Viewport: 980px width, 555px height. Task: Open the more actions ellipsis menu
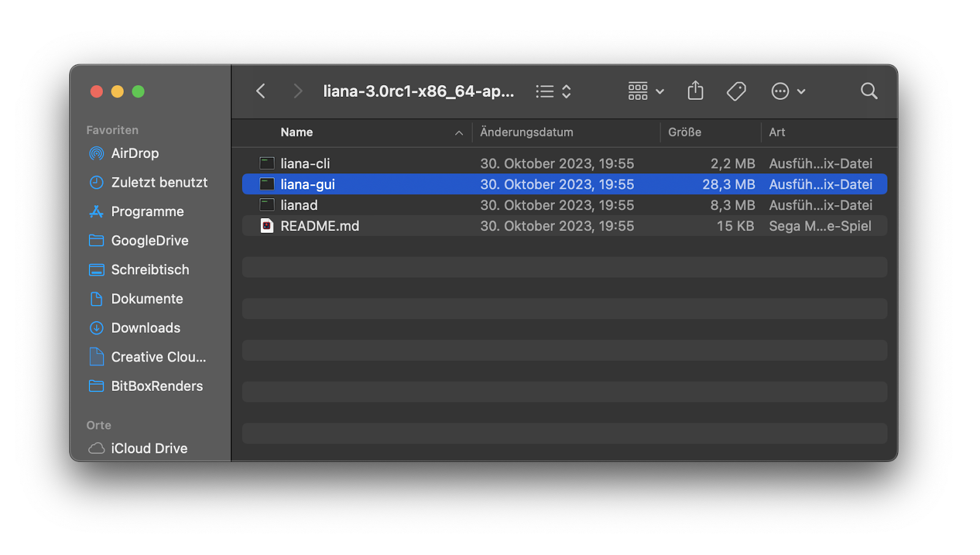point(788,91)
